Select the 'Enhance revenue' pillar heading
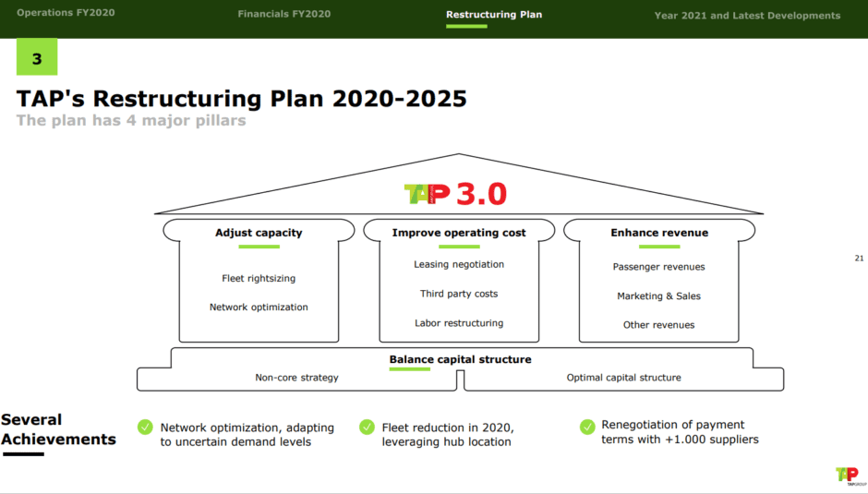 (x=659, y=233)
